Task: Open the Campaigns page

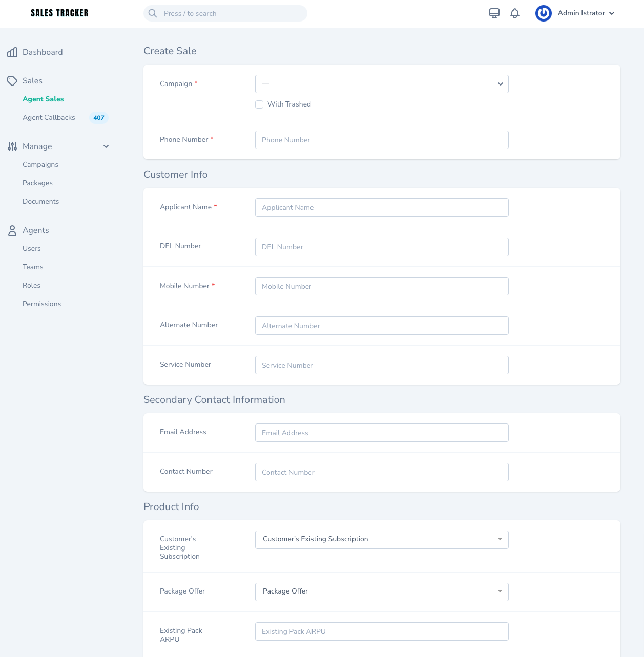Action: click(40, 164)
